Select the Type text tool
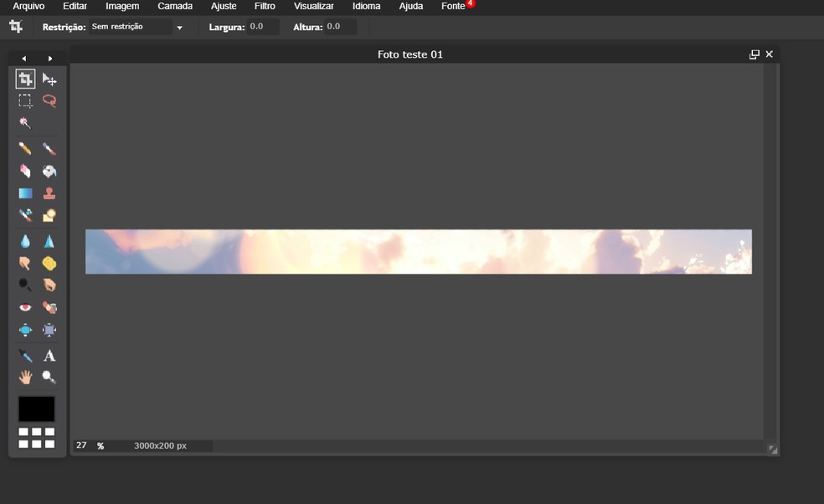824x504 pixels. 49,356
